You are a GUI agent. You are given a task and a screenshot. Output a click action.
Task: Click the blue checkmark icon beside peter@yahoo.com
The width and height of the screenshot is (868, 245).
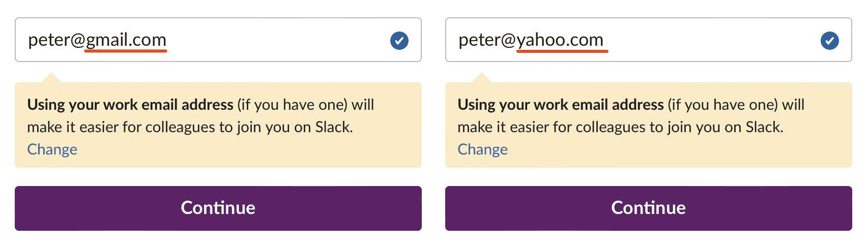click(x=829, y=41)
